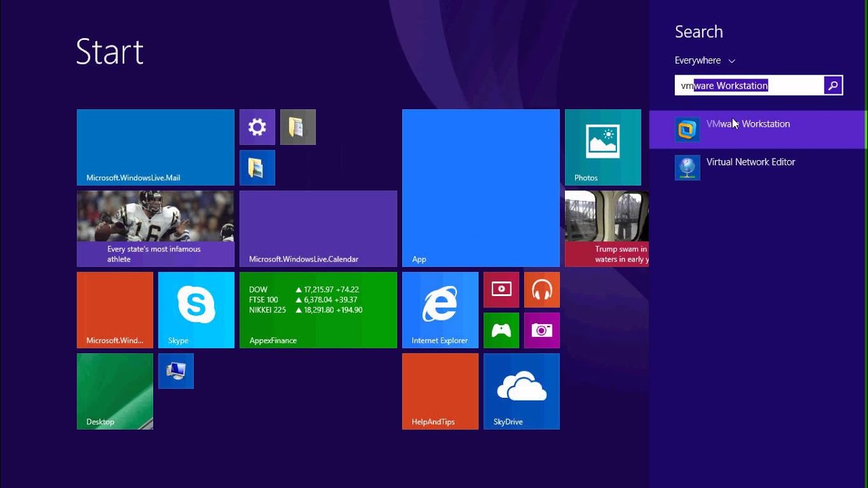
Task: Open the PC settings gear tile
Action: click(257, 127)
